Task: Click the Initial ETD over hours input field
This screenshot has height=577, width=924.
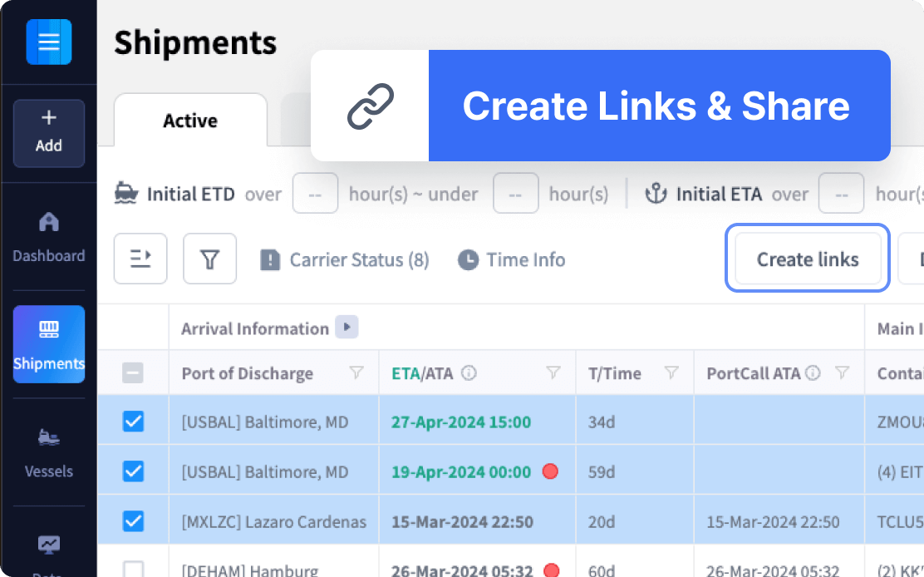Action: [x=315, y=193]
